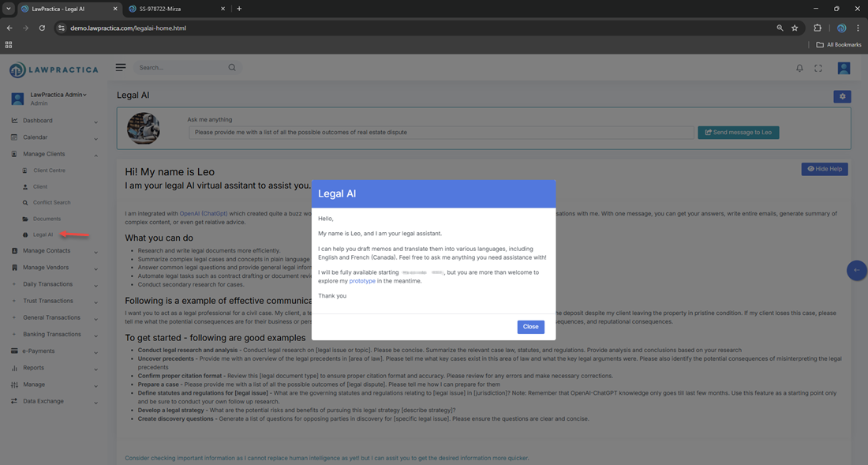Bookmark this page with star icon
The height and width of the screenshot is (465, 868).
click(x=795, y=28)
